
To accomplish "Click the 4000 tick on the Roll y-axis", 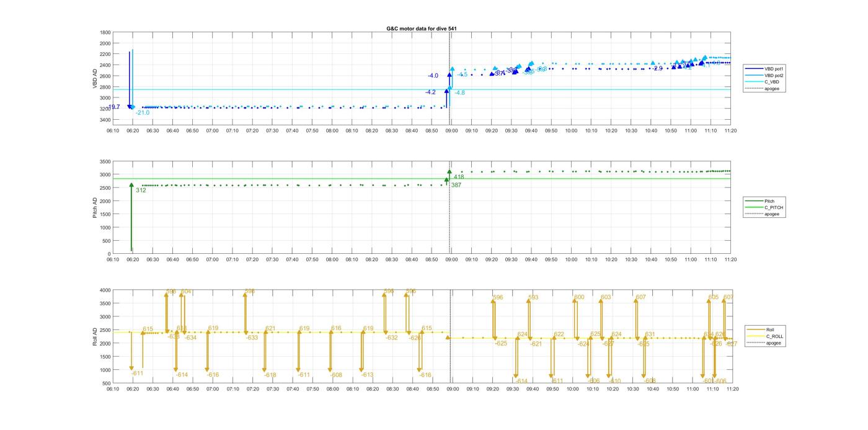I will point(105,290).
